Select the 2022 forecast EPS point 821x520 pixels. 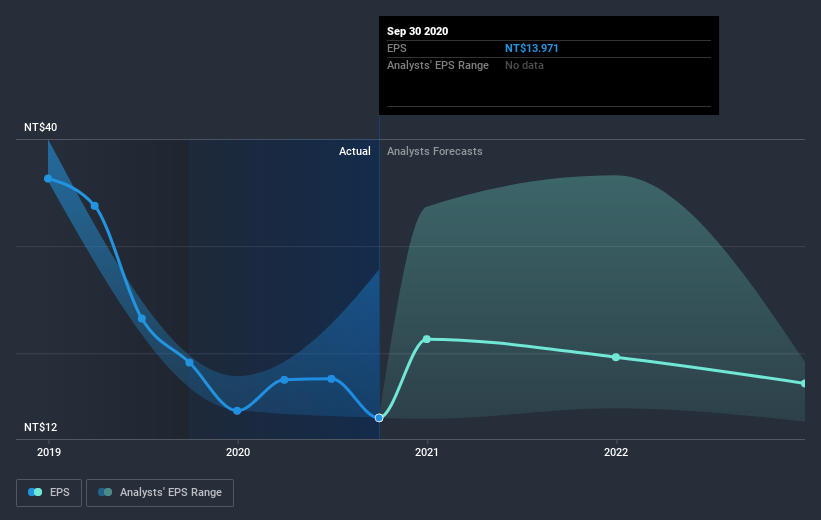click(x=616, y=357)
